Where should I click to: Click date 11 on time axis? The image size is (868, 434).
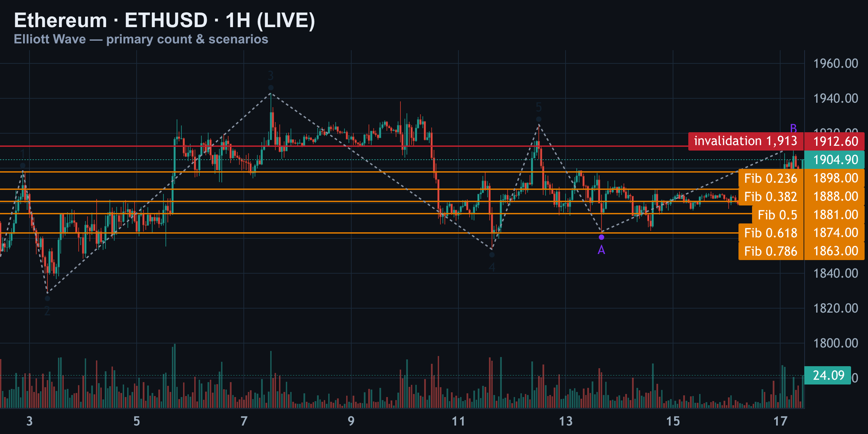coord(458,421)
